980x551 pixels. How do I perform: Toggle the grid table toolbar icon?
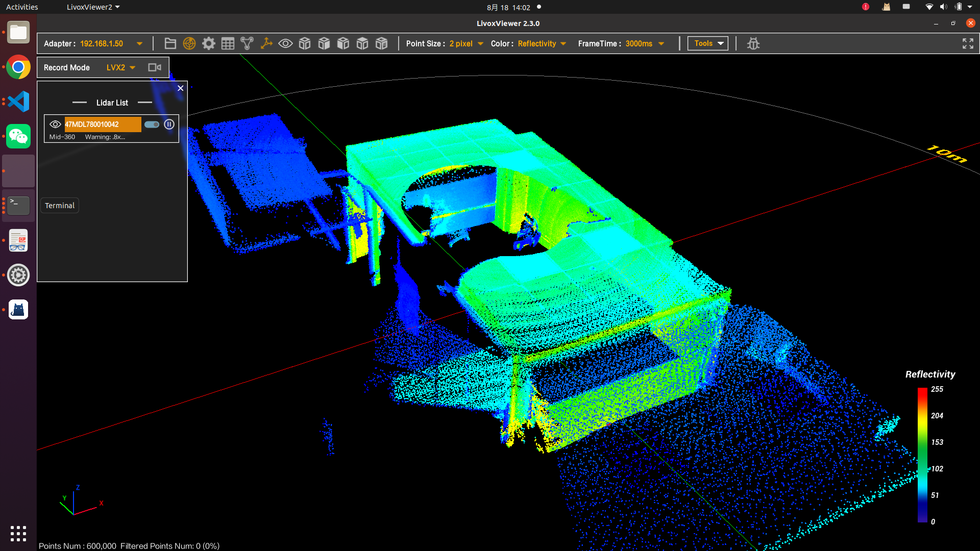(x=228, y=44)
